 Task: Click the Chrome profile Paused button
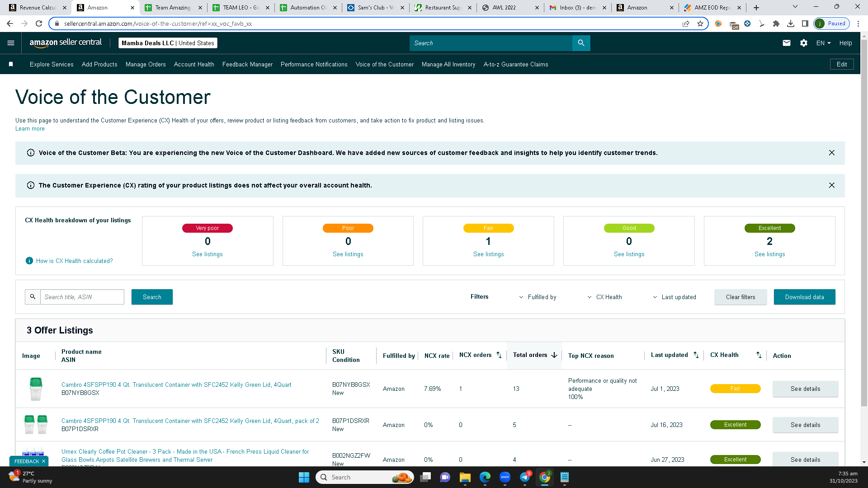(832, 23)
